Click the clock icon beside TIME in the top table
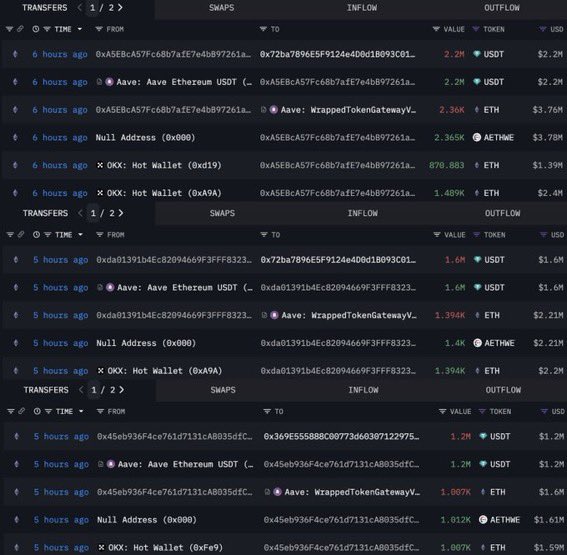This screenshot has width=567, height=555. [x=35, y=29]
